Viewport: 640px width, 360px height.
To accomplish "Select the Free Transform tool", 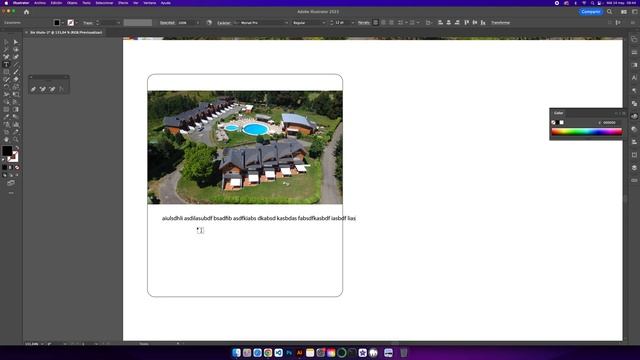I will click(16, 94).
